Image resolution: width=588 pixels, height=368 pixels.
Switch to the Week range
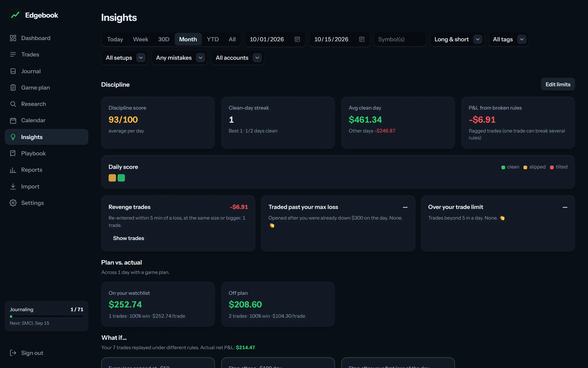click(140, 39)
